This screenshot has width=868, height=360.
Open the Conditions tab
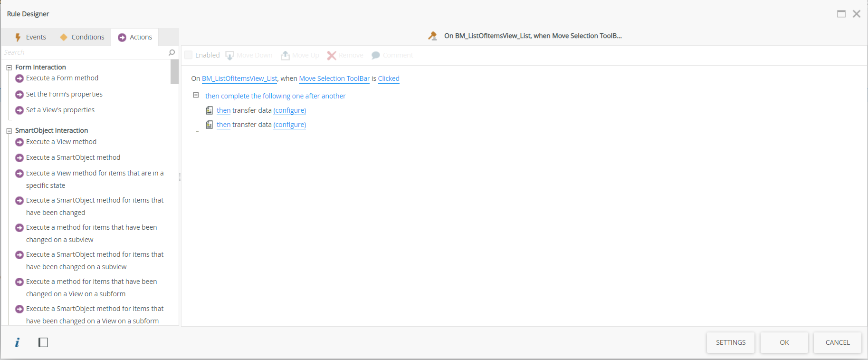(x=82, y=37)
